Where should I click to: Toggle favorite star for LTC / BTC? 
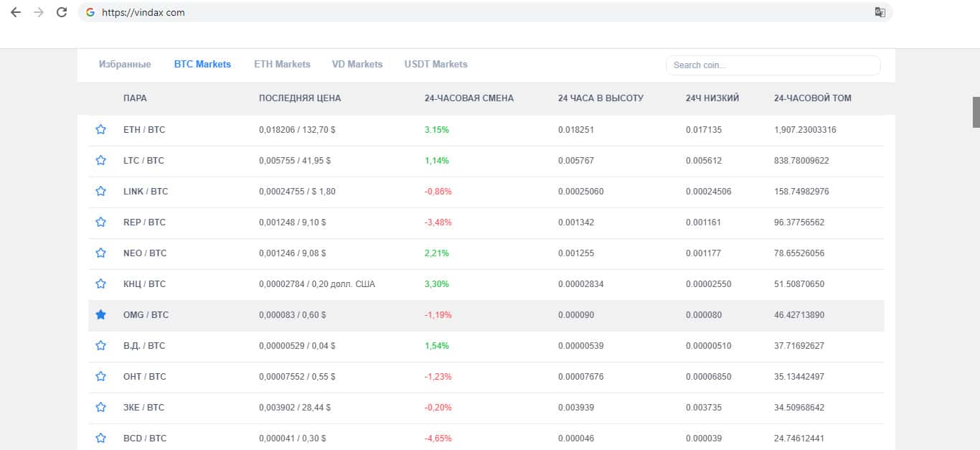pyautogui.click(x=100, y=161)
